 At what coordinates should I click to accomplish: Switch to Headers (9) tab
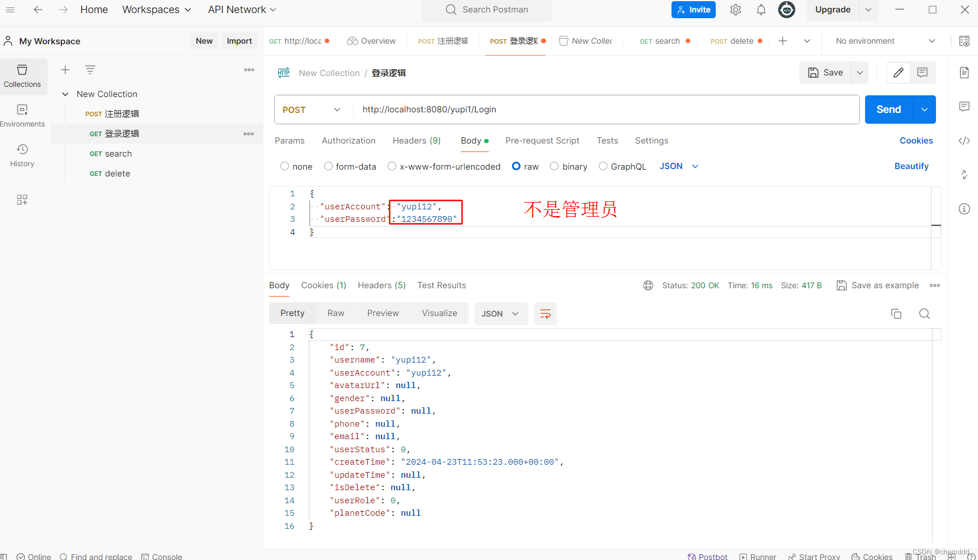[x=417, y=141]
